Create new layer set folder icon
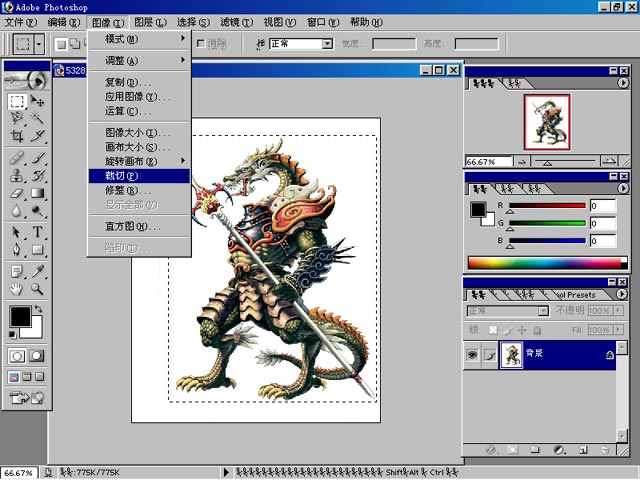Viewport: 640px width, 480px height. pos(535,450)
